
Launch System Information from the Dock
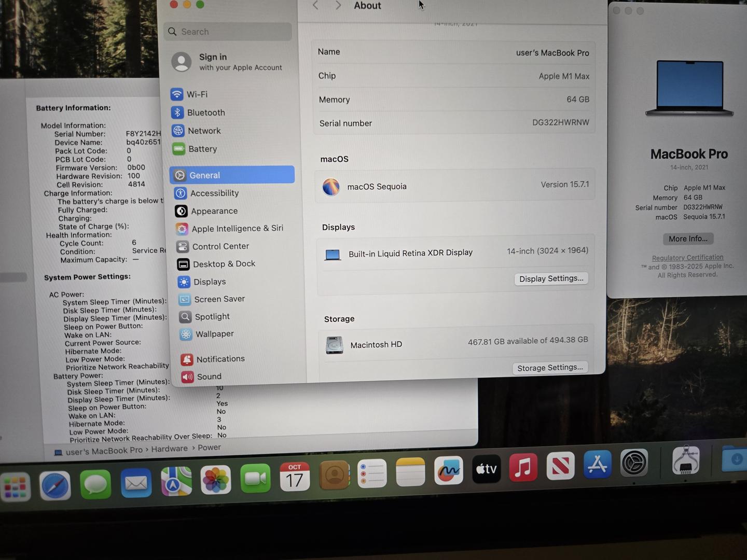pyautogui.click(x=686, y=461)
